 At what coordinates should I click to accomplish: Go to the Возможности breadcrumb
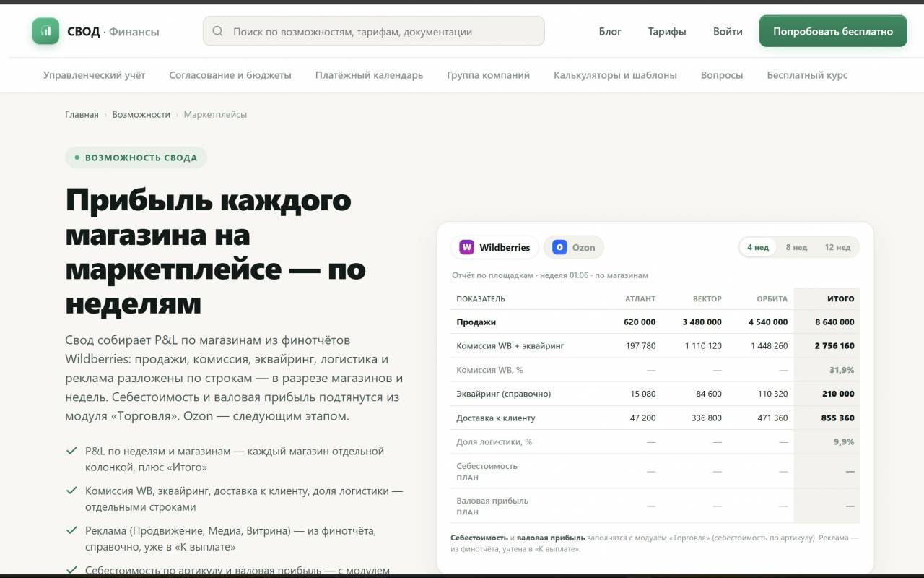[141, 114]
